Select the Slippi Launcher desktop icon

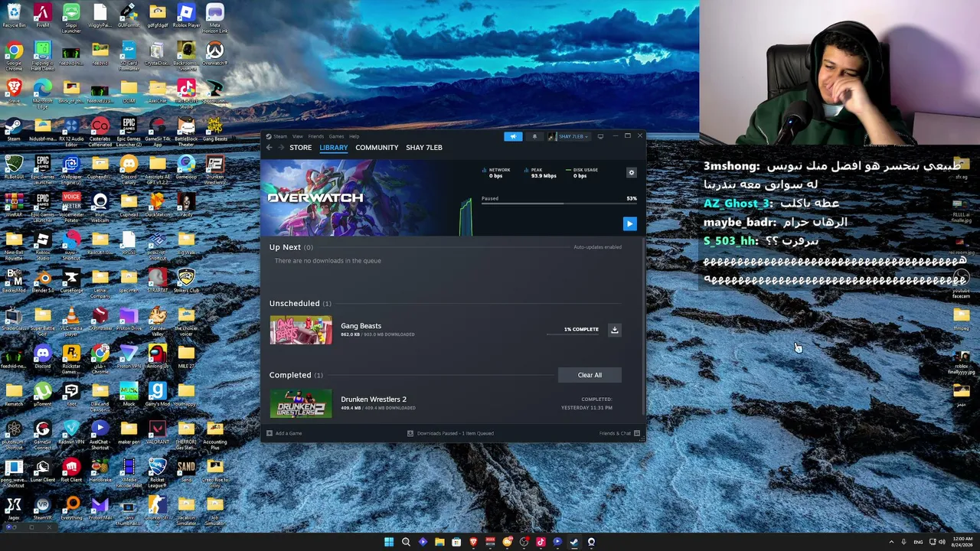click(x=71, y=17)
